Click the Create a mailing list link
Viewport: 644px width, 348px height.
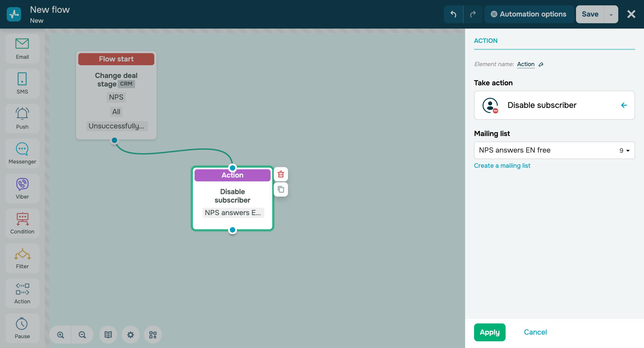click(502, 166)
